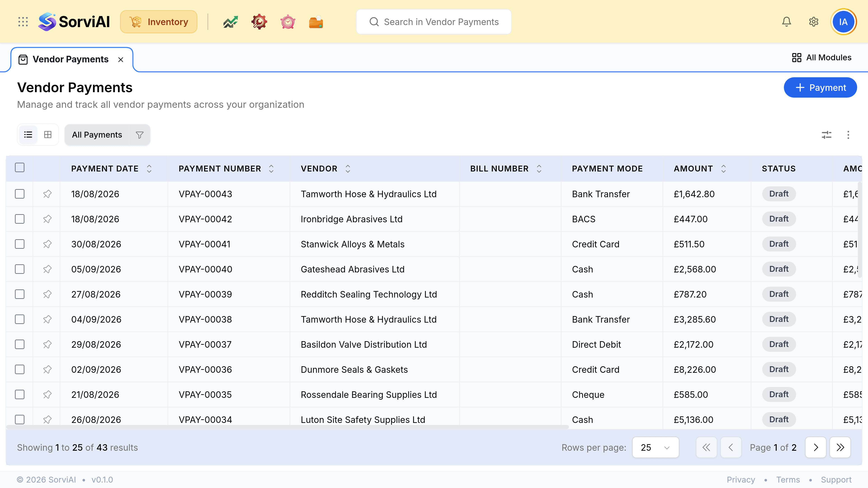
Task: Sort by Amount column
Action: click(x=723, y=169)
